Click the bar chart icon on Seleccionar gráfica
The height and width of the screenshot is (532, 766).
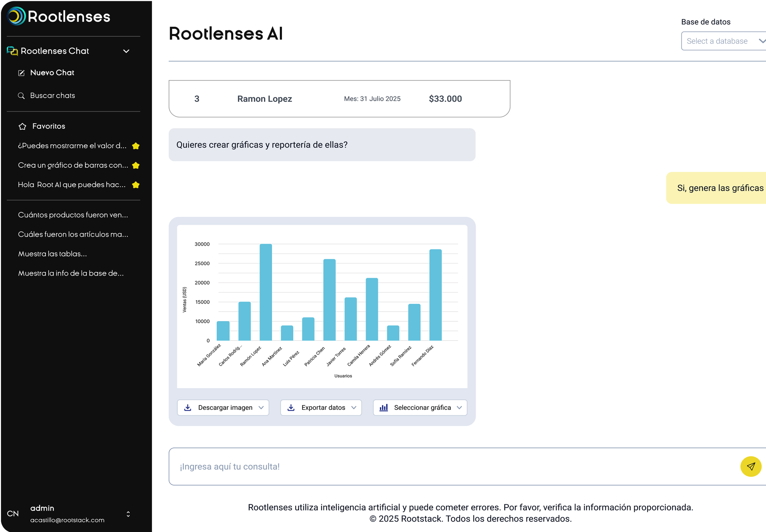coord(384,407)
